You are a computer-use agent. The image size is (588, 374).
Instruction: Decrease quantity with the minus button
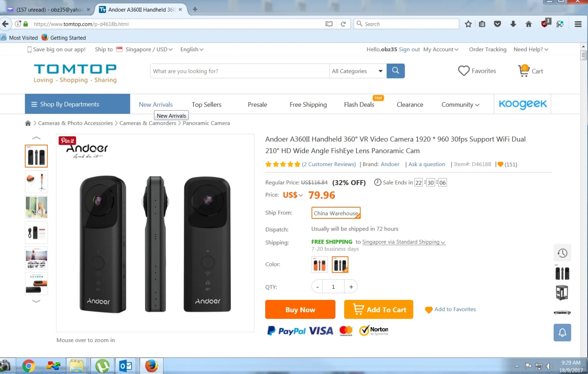point(318,287)
